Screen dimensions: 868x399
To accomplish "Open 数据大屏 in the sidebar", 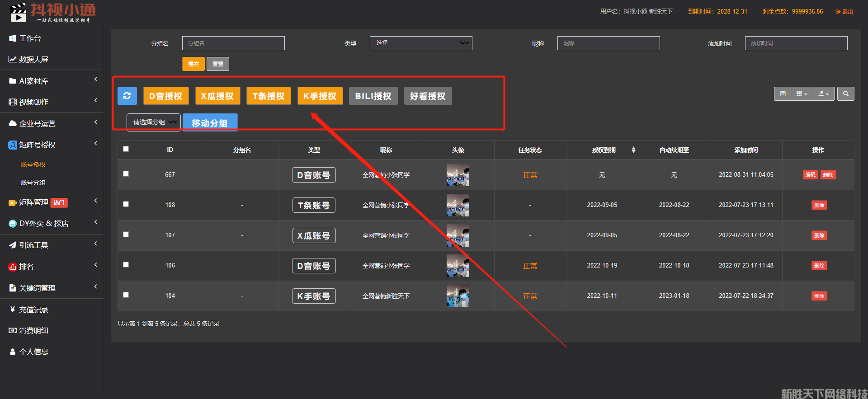I will [33, 60].
